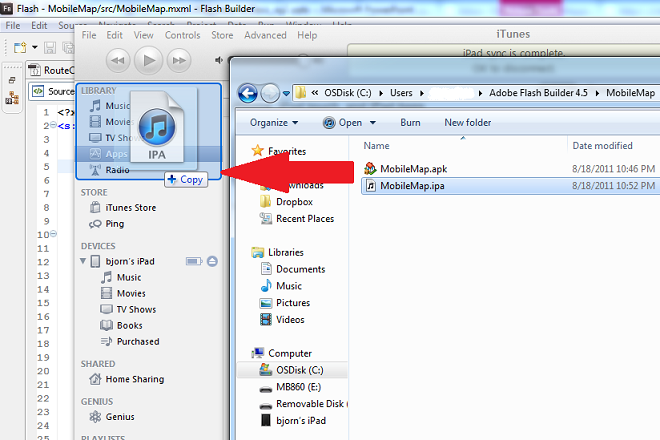Click Adobe Flash Builder 4.5 breadcrumb
Image resolution: width=660 pixels, height=440 pixels.
click(538, 93)
